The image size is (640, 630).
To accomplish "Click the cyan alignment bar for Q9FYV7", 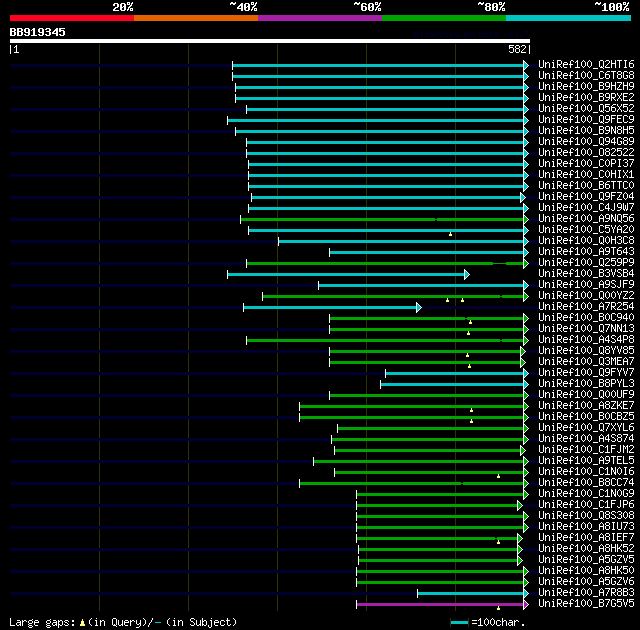I will click(455, 374).
